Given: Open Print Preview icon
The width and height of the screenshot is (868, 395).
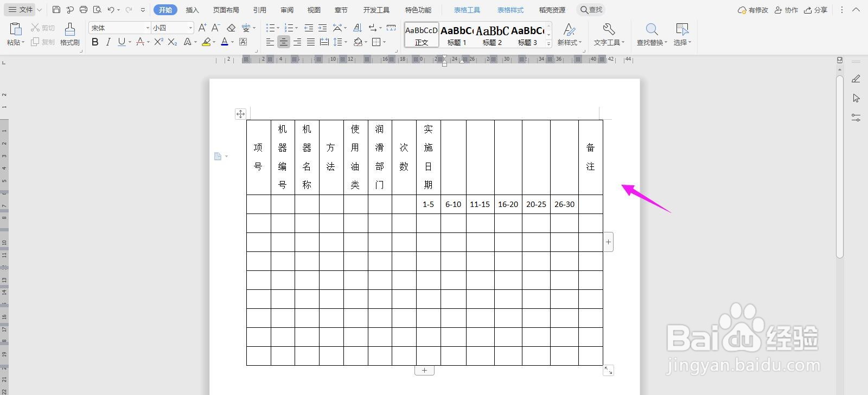Looking at the screenshot, I should [97, 10].
